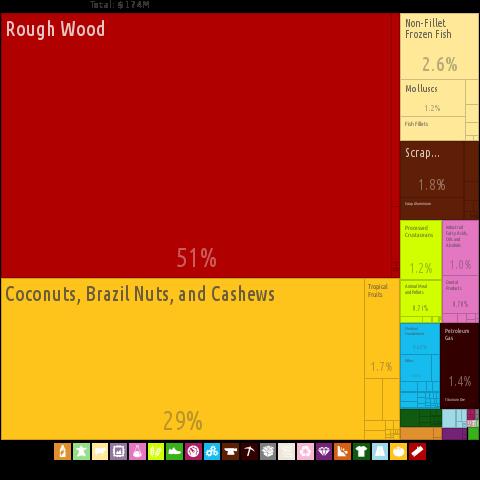The height and width of the screenshot is (480, 480).
Task: Click the top blue machines tile
Action: [x=420, y=339]
